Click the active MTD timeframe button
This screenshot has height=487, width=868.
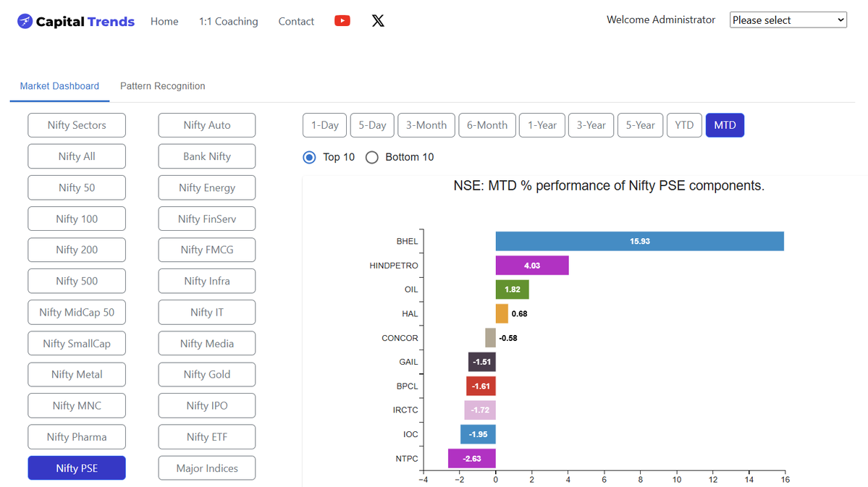click(x=725, y=125)
